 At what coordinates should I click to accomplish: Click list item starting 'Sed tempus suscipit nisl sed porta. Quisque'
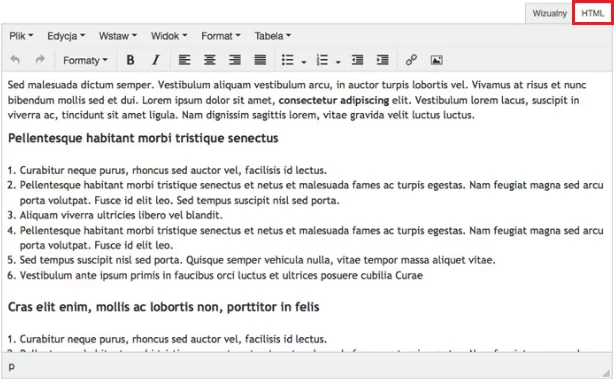pyautogui.click(x=257, y=260)
